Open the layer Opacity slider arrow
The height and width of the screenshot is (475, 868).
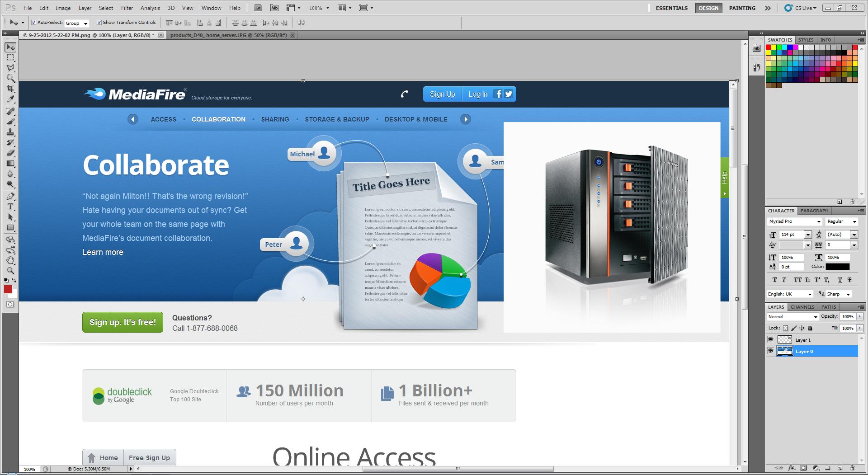tap(859, 317)
